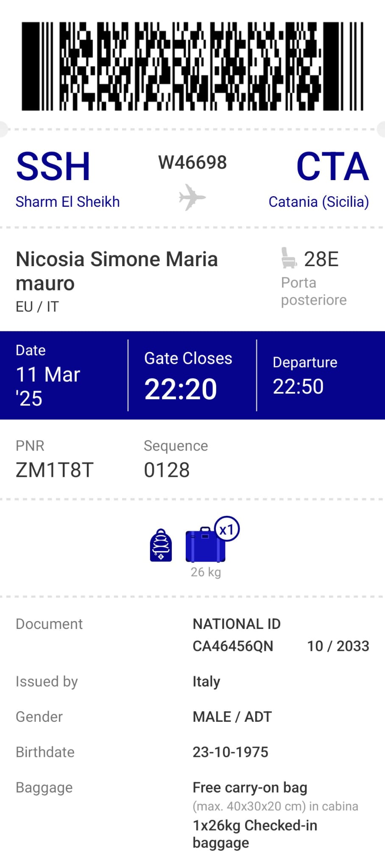The image size is (385, 868).
Task: Tap the PNR code ZM1T8T
Action: (54, 470)
